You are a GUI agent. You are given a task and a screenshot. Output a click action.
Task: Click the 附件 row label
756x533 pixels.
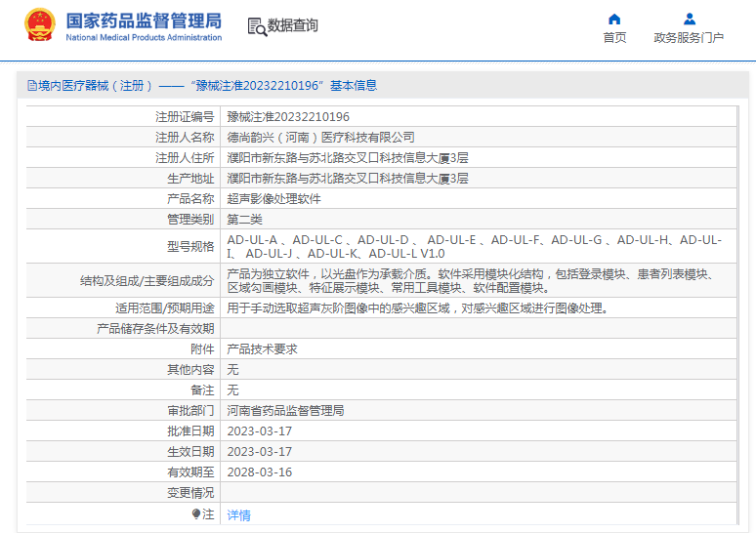202,349
